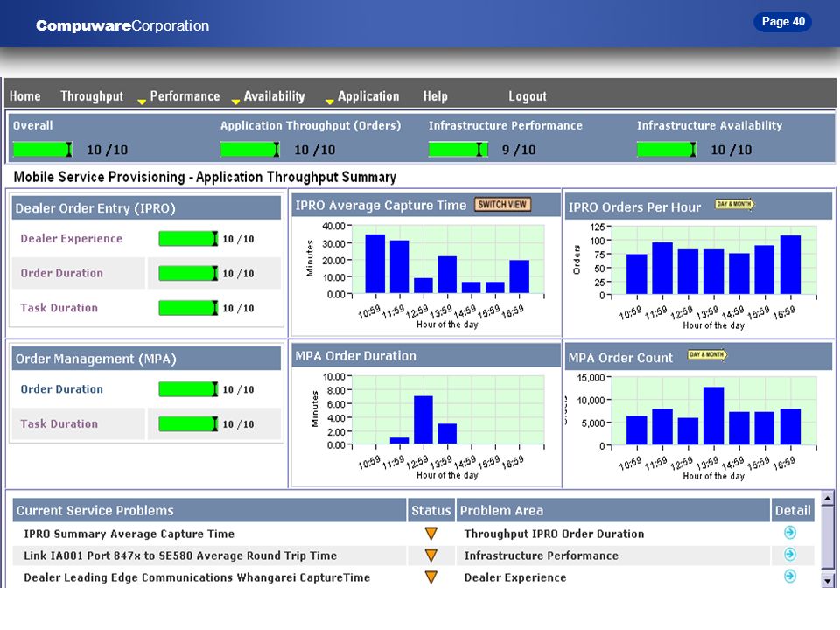The width and height of the screenshot is (840, 630).
Task: Open the Help menu item
Action: [435, 96]
